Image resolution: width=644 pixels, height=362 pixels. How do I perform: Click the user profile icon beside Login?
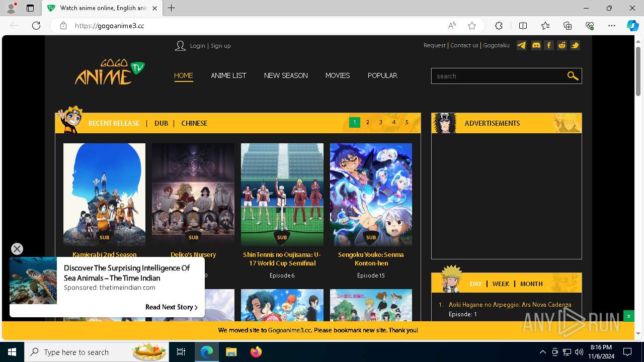point(180,46)
